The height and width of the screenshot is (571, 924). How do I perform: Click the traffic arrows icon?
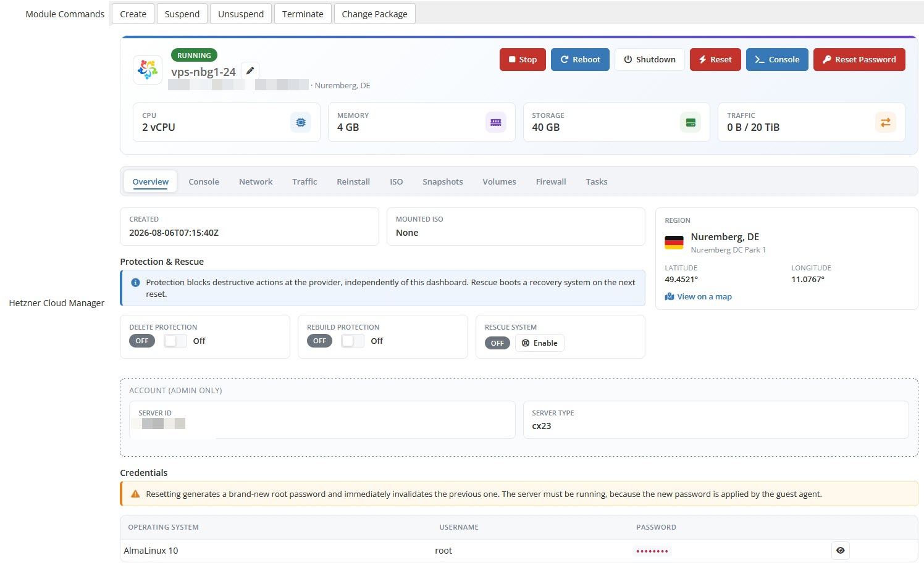click(x=886, y=122)
